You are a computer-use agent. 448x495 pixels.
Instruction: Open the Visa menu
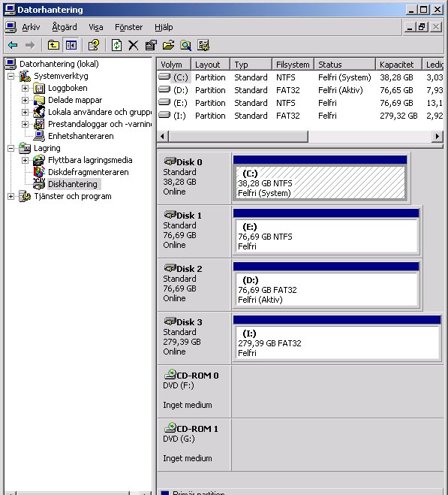pos(95,28)
